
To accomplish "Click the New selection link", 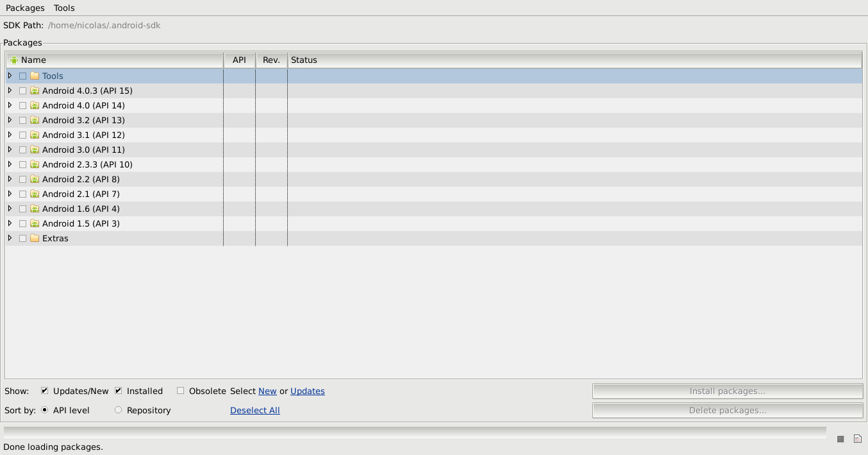I will 267,391.
